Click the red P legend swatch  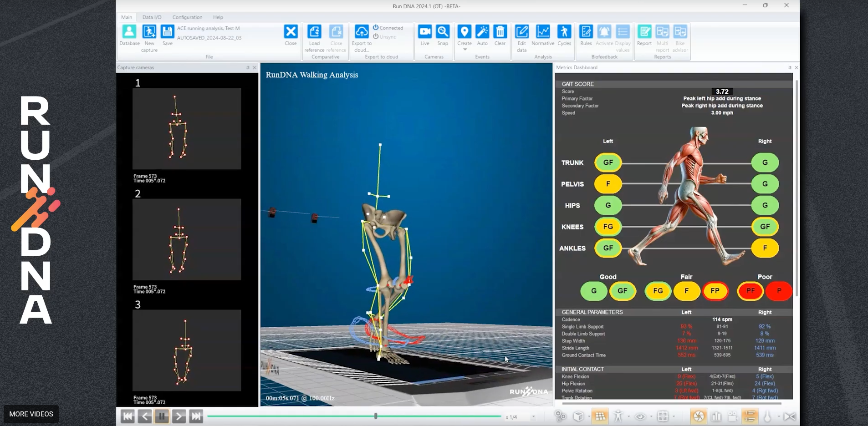(779, 291)
